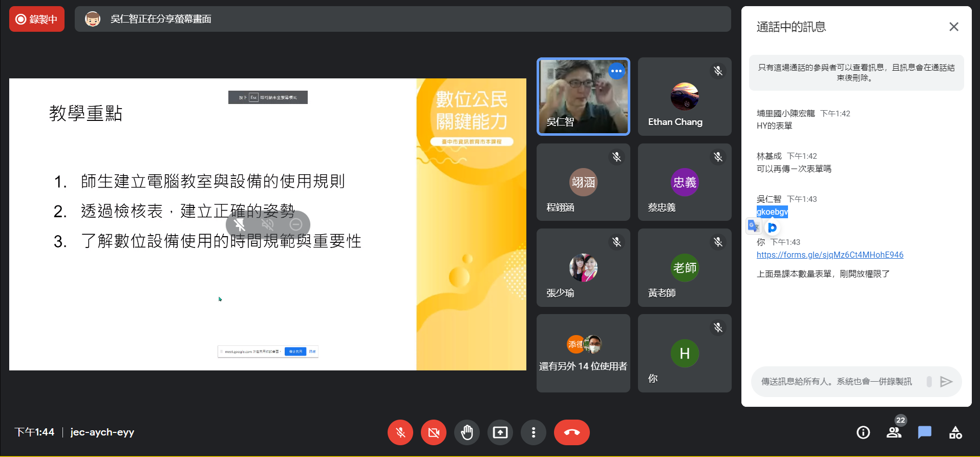This screenshot has height=457, width=980.
Task: Click message 上面是課本數量表單
Action: tap(823, 274)
